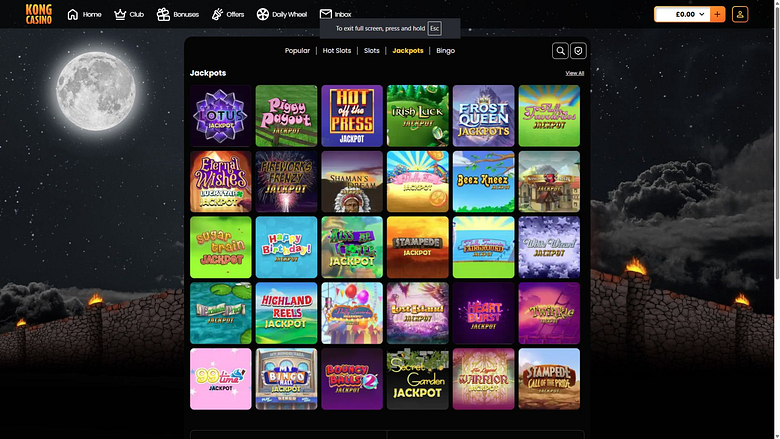Open Secret Garden Jackpot game
The height and width of the screenshot is (439, 780).
click(418, 379)
